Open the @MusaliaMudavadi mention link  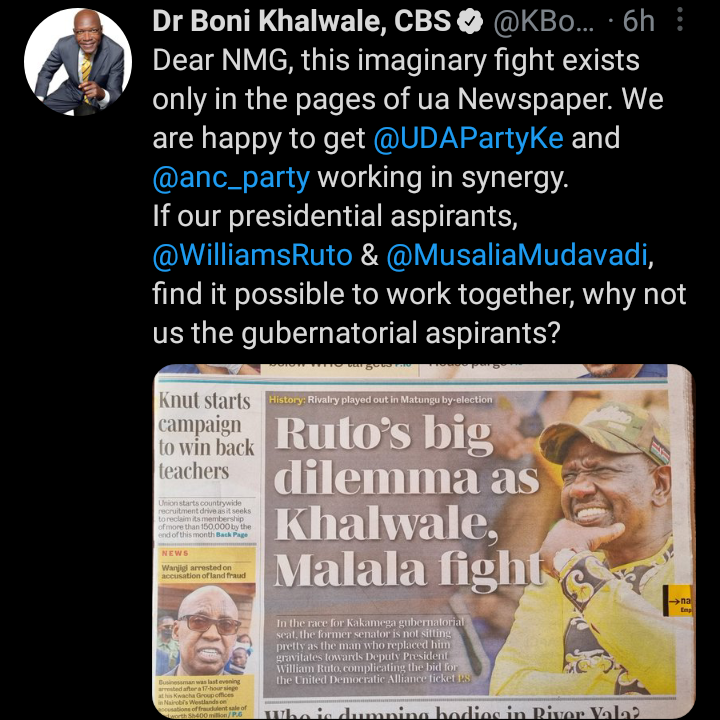[x=517, y=255]
